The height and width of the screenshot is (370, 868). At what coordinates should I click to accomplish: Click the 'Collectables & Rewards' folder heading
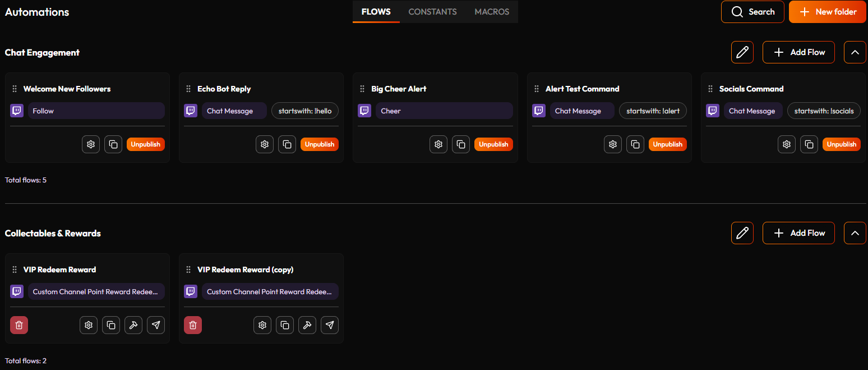tap(53, 233)
